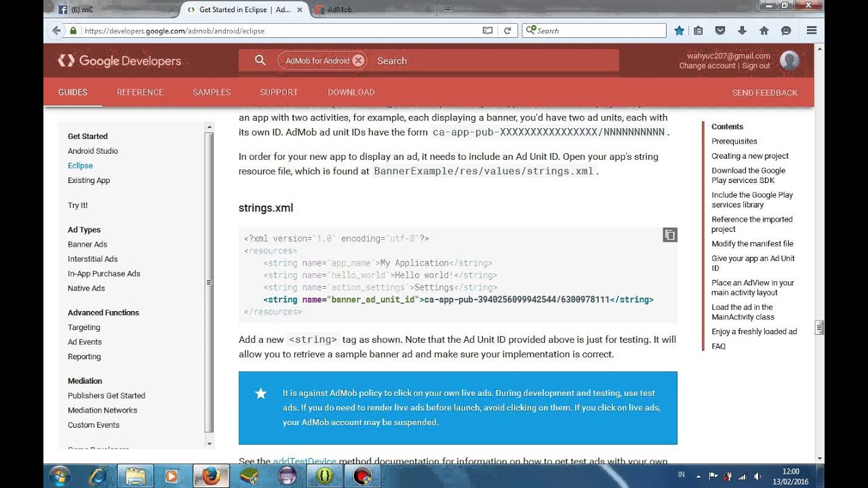868x488 pixels.
Task: Open the Eclipse taskbar icon
Action: point(286,476)
